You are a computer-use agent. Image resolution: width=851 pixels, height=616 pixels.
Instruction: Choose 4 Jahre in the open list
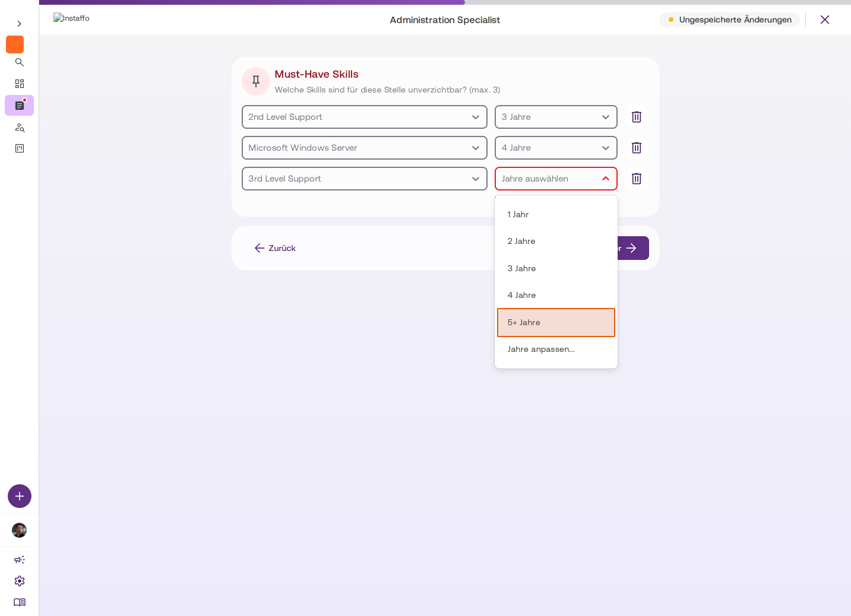(x=556, y=295)
